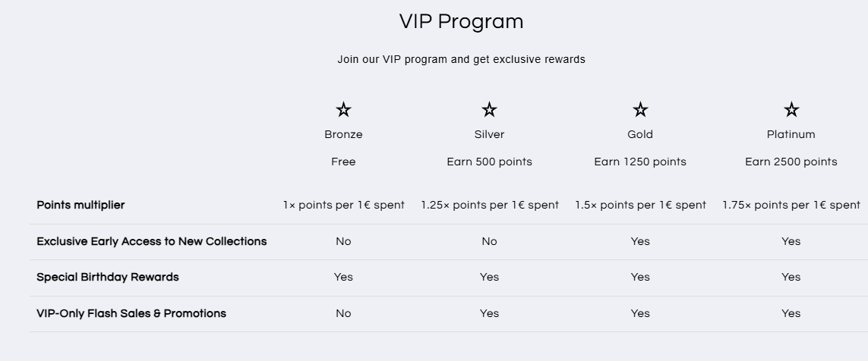Click the Bronze tier star icon
Image resolution: width=868 pixels, height=361 pixels.
[x=343, y=109]
